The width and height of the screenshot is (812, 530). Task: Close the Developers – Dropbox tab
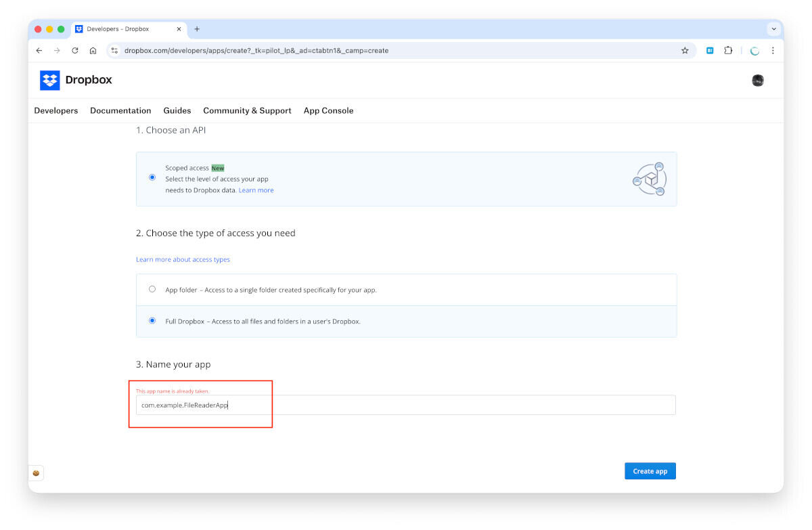click(x=179, y=29)
